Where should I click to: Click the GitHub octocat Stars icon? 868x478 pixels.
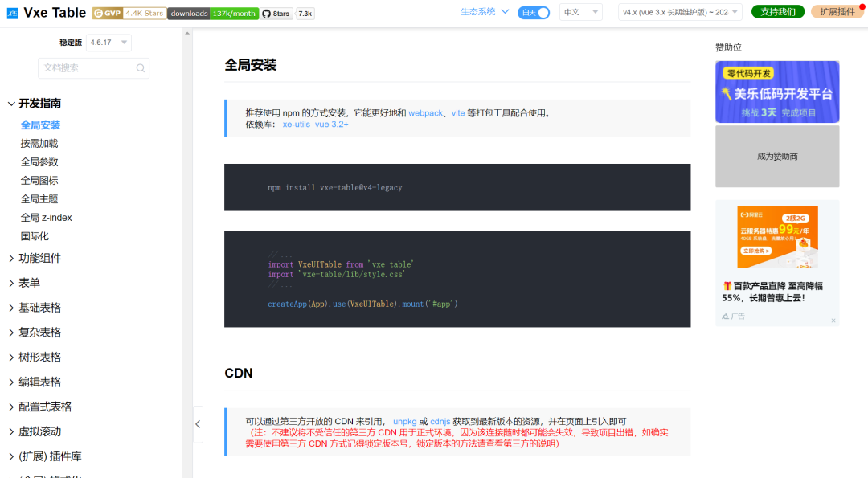click(x=265, y=13)
